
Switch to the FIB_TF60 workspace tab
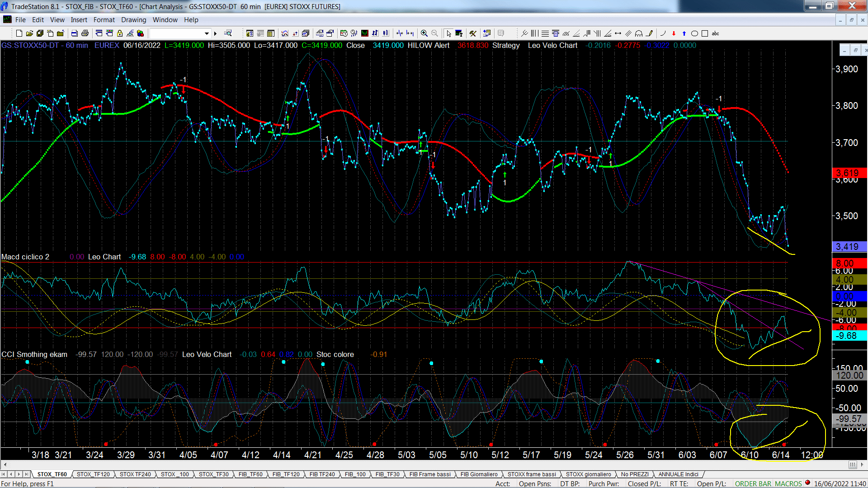(x=250, y=474)
